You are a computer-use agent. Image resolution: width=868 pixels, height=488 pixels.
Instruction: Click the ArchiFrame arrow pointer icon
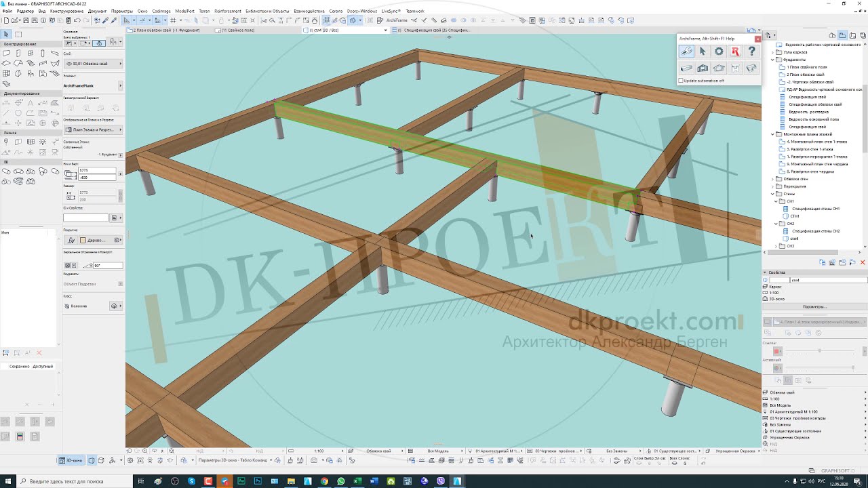703,52
